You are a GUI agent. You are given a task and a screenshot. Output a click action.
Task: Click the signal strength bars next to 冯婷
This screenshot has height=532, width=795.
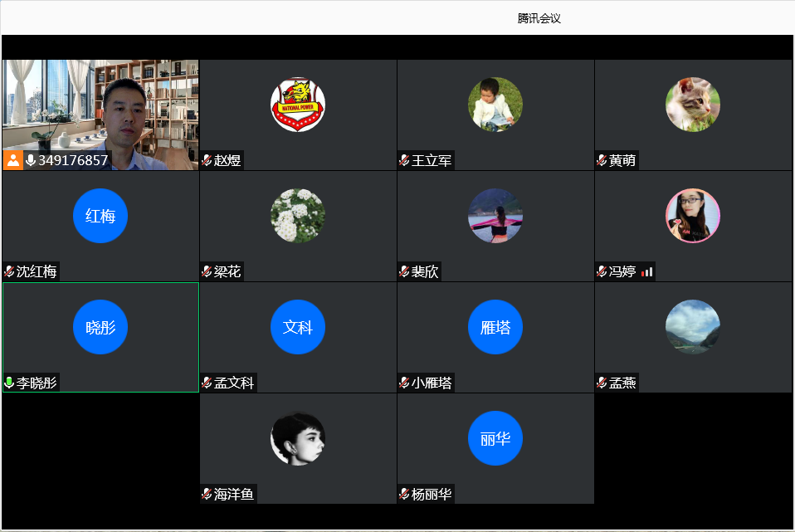pyautogui.click(x=647, y=271)
